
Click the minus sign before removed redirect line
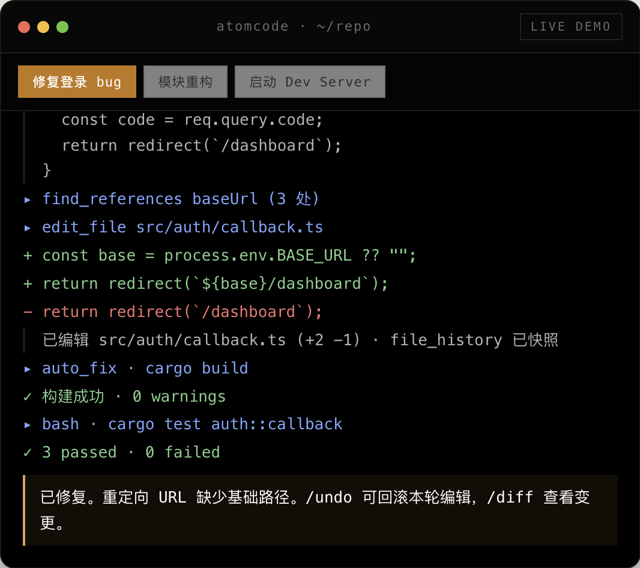click(27, 312)
